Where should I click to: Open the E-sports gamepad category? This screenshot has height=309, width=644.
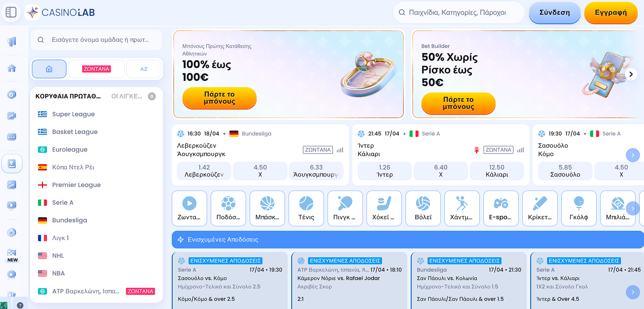point(501,208)
